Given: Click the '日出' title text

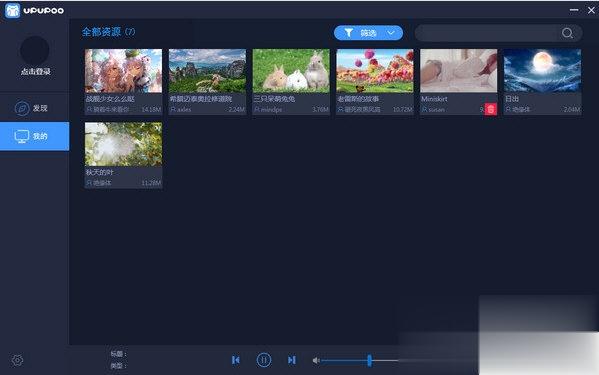Looking at the screenshot, I should [x=512, y=99].
